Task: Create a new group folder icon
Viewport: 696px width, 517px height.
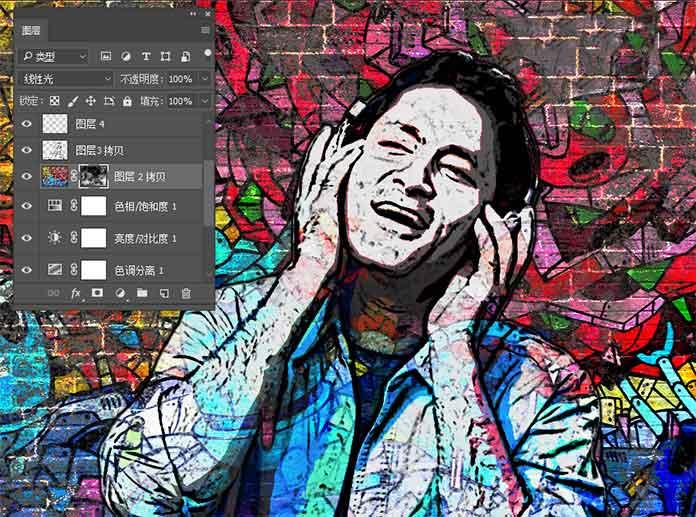Action: coord(142,293)
